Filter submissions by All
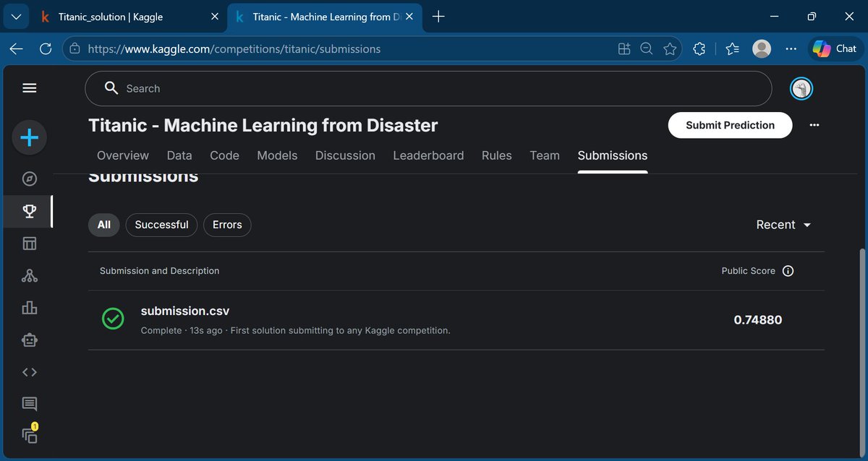 pos(104,225)
